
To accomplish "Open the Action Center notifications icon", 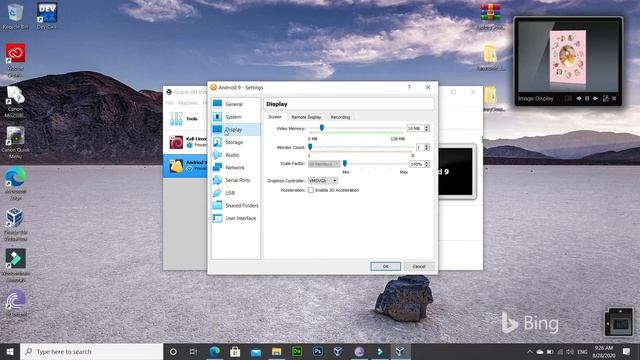I will (627, 351).
